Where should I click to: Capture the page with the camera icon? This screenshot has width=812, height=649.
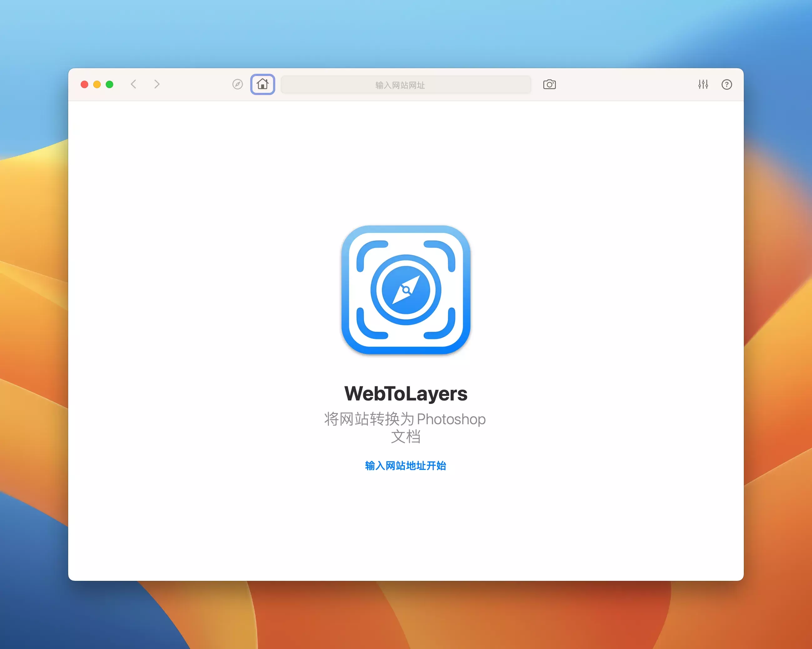pos(549,84)
